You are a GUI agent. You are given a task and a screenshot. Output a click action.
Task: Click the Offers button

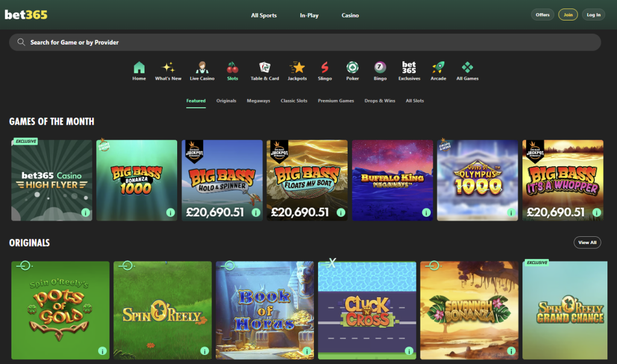point(543,14)
